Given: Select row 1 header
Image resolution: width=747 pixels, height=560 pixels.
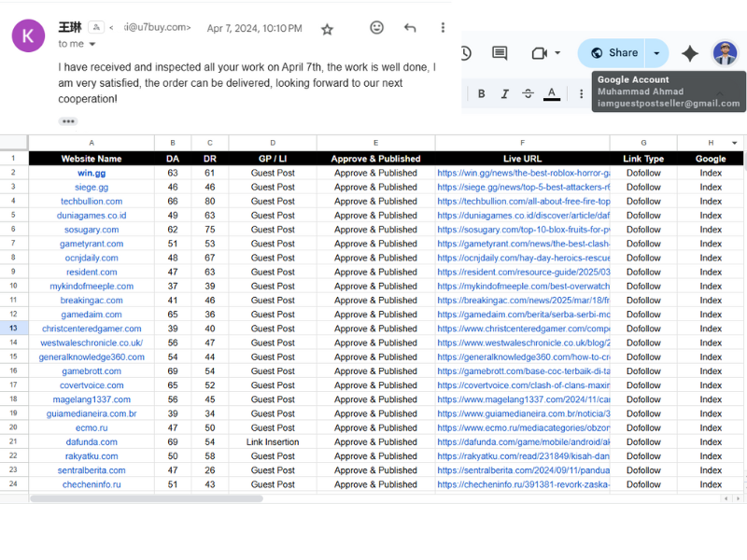Looking at the screenshot, I should tap(13, 158).
